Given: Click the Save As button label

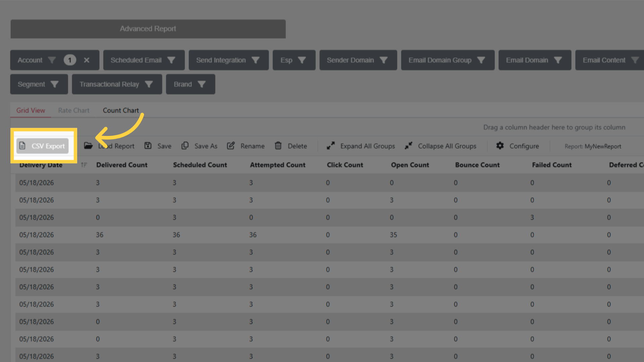Looking at the screenshot, I should click(206, 146).
